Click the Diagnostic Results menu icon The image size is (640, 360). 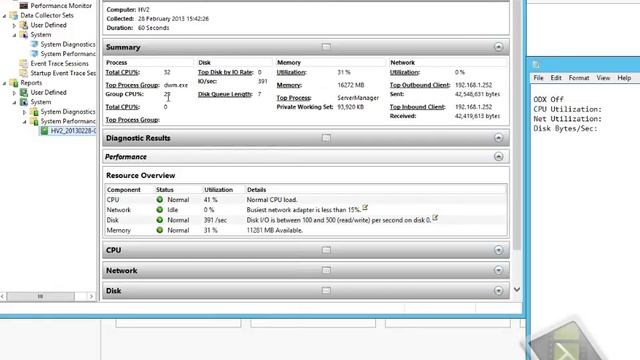tap(326, 138)
